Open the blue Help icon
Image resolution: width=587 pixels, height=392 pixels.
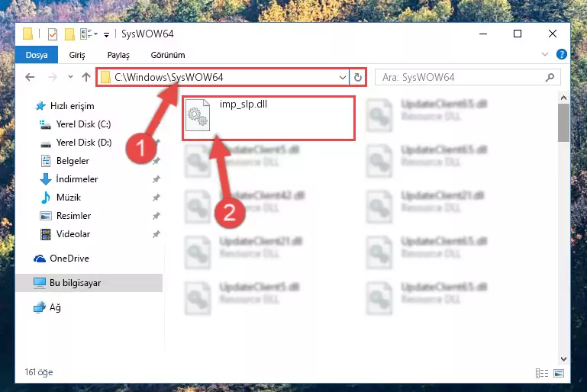coord(561,55)
